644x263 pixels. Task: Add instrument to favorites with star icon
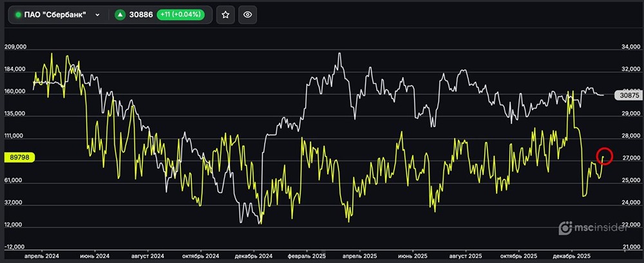coord(225,15)
